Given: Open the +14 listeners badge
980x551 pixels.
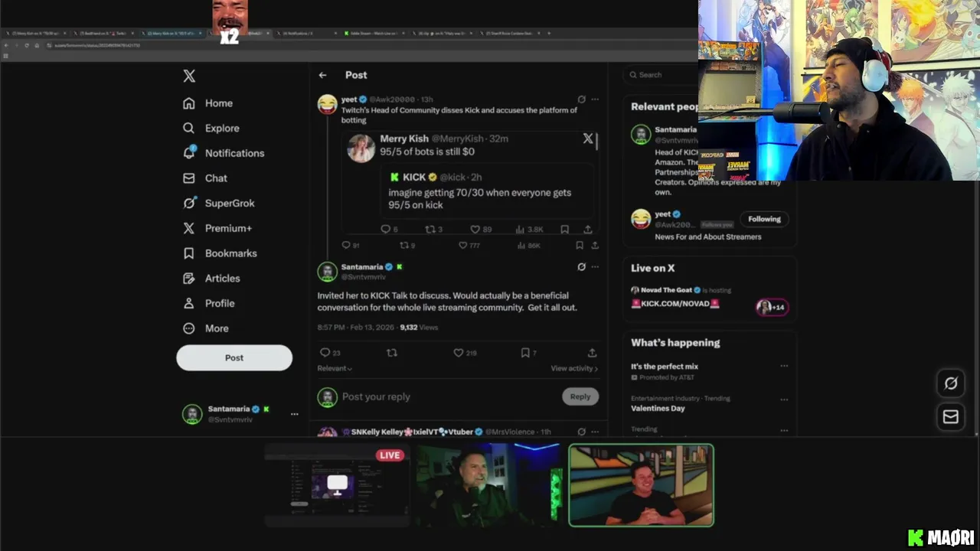Looking at the screenshot, I should pyautogui.click(x=772, y=307).
